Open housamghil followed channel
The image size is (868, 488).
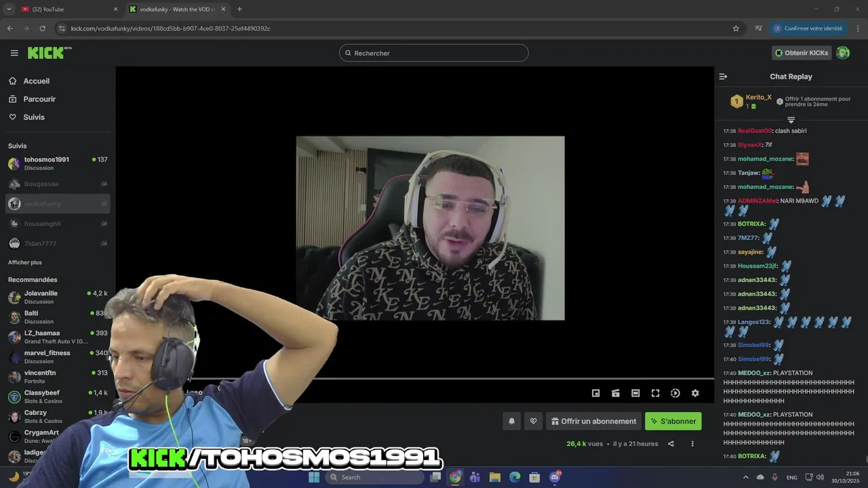click(x=58, y=224)
